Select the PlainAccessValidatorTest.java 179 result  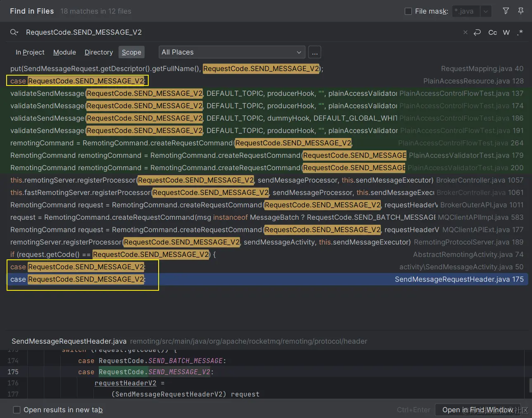pos(267,155)
